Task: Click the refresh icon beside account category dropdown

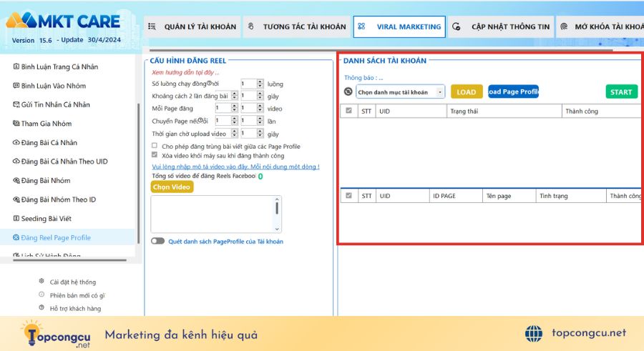Action: pos(348,92)
